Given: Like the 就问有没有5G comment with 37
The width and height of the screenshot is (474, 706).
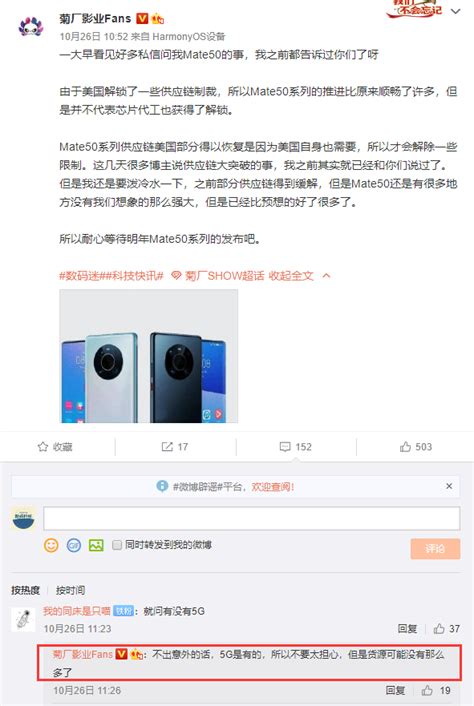Looking at the screenshot, I should click(x=447, y=629).
